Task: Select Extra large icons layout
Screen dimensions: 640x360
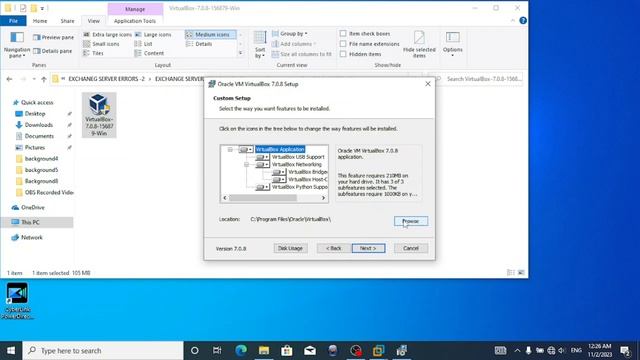Action: [x=107, y=35]
